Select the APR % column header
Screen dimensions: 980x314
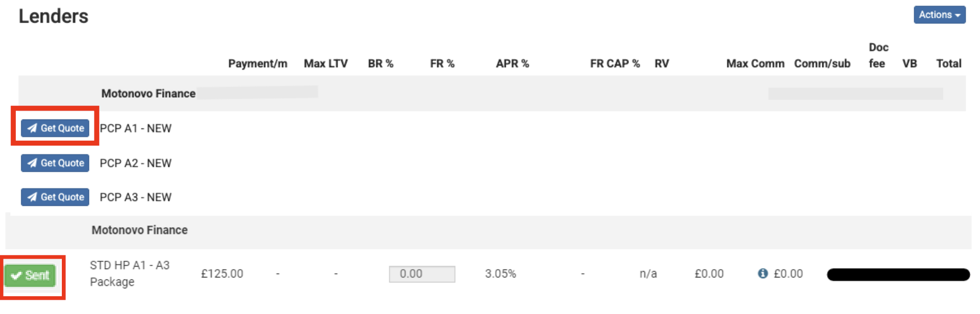point(512,63)
